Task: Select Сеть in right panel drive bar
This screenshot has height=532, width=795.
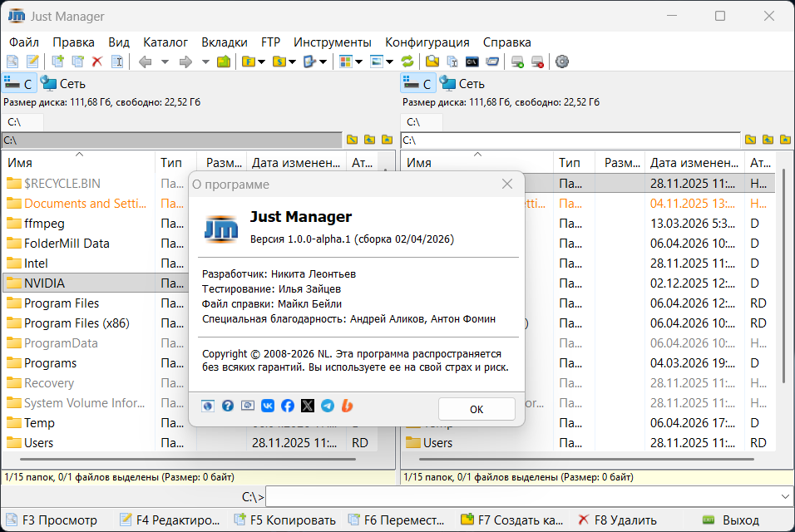Action: pos(462,84)
